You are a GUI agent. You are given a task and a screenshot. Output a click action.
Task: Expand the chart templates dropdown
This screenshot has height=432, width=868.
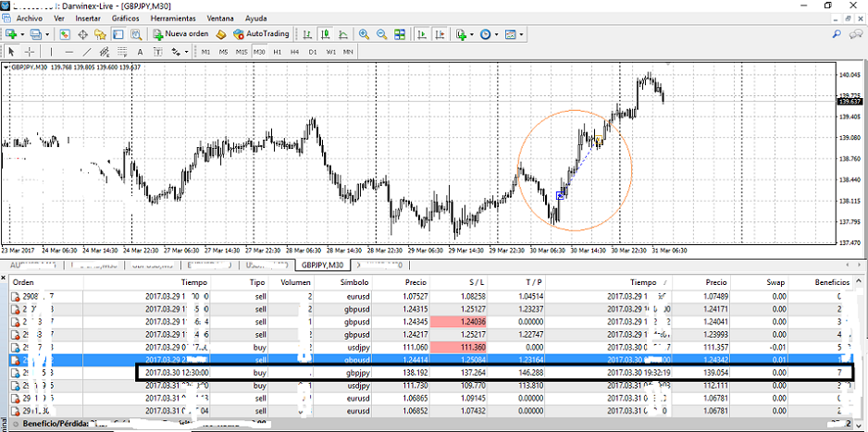pyautogui.click(x=522, y=34)
